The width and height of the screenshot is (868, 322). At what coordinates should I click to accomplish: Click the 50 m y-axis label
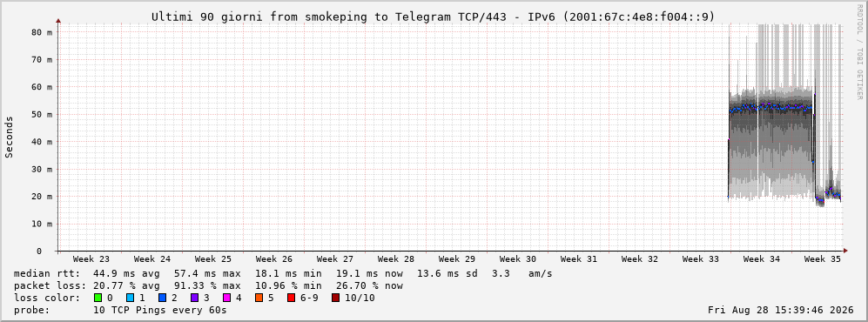(x=42, y=115)
